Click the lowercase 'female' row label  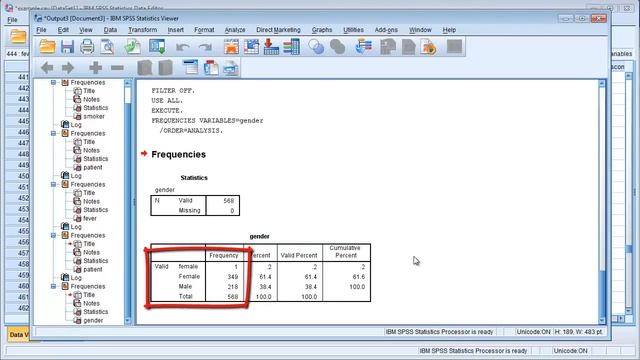(188, 266)
